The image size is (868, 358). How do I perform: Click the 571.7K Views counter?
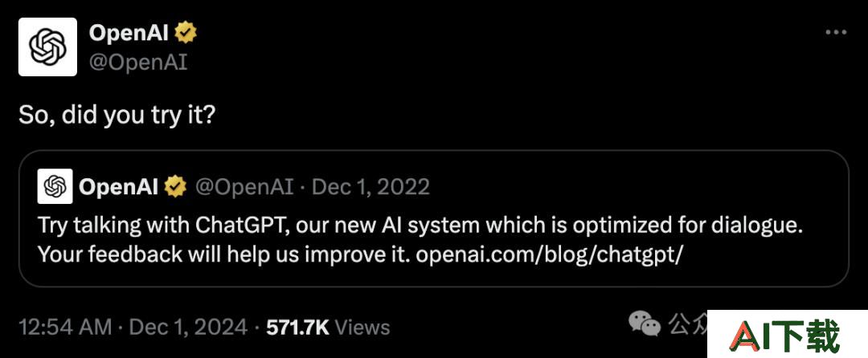click(328, 327)
